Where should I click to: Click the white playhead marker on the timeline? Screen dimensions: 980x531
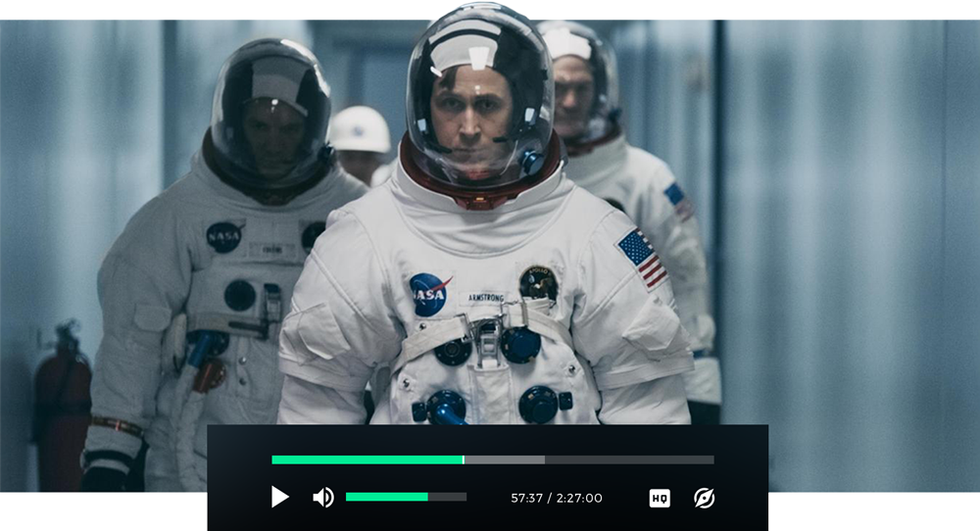[x=464, y=459]
